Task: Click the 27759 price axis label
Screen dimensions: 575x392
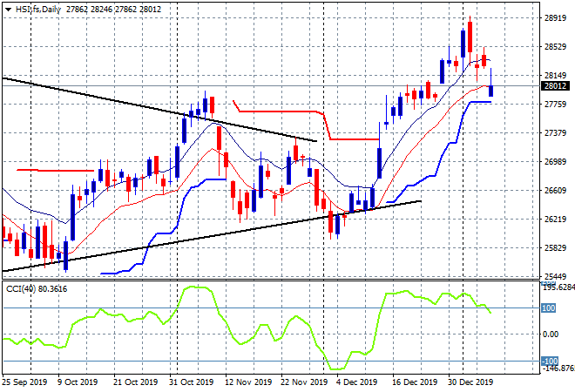Action: (555, 105)
